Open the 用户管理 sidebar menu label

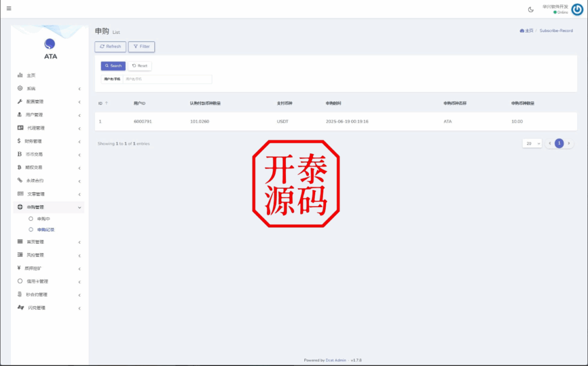(34, 115)
